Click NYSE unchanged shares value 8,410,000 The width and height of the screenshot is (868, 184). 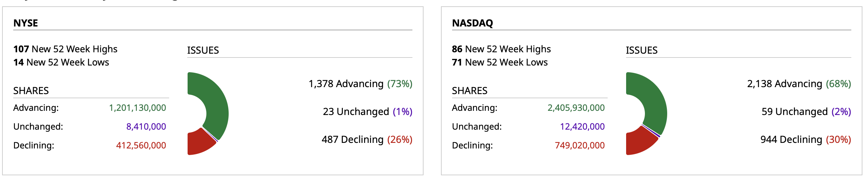pos(146,127)
